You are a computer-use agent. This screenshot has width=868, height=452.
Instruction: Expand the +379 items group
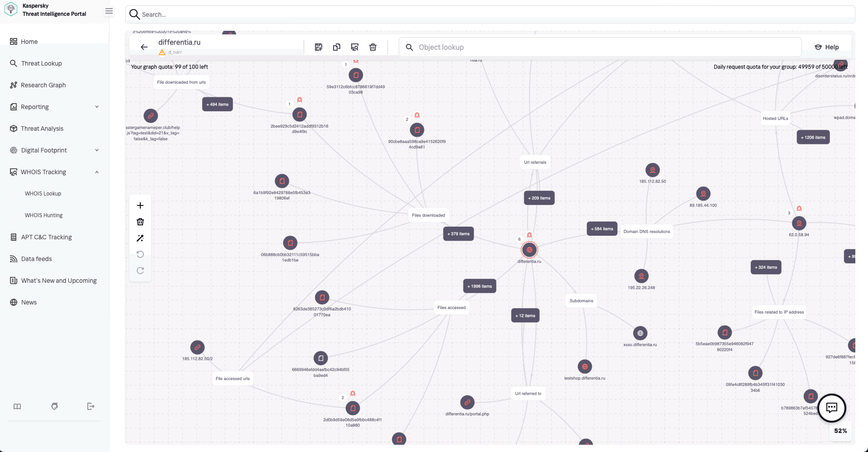[458, 234]
